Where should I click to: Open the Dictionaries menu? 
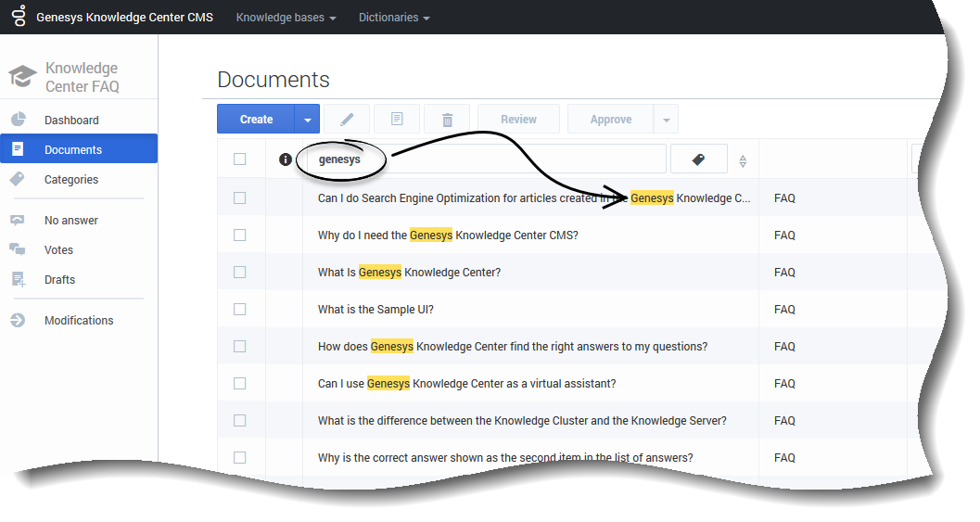394,18
